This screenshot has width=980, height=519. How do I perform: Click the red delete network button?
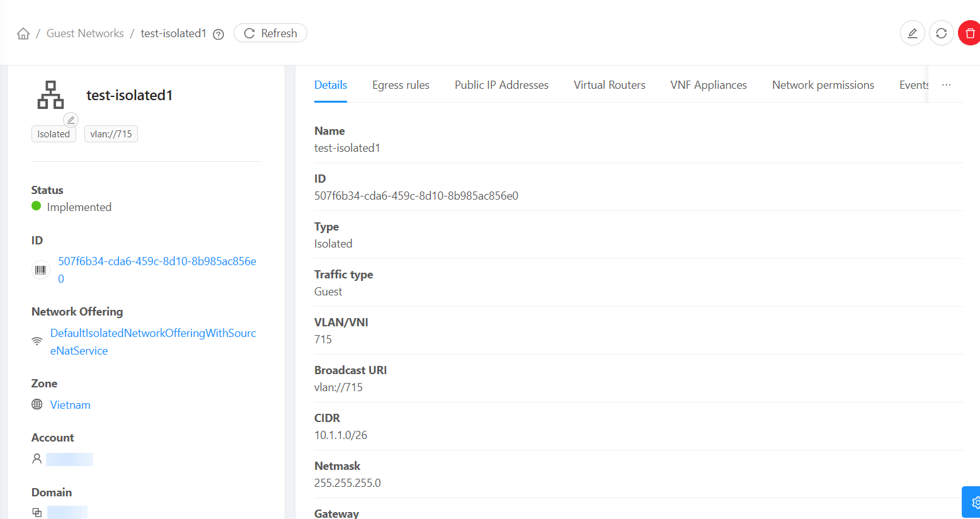pos(969,33)
